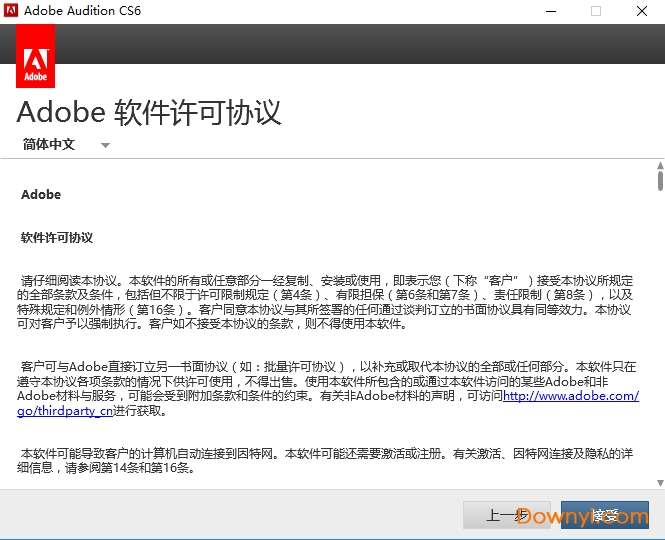Click the paragraph starting '请仔细阅读本协议'

pos(325,302)
